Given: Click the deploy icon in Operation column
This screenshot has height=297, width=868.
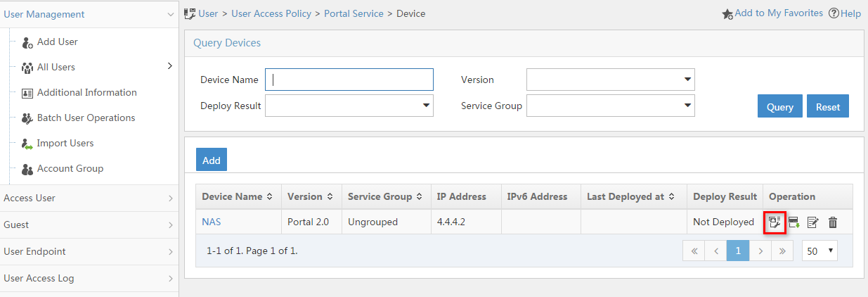Looking at the screenshot, I should click(x=794, y=222).
